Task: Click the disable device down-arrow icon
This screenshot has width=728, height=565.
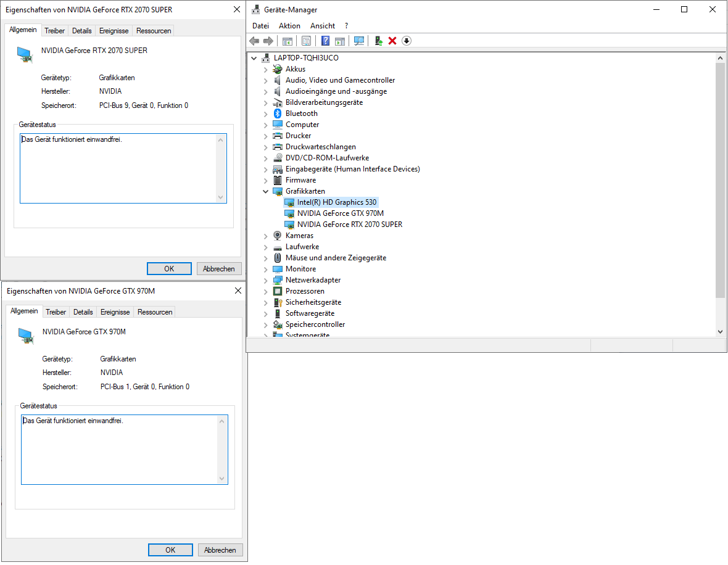Action: (x=406, y=41)
